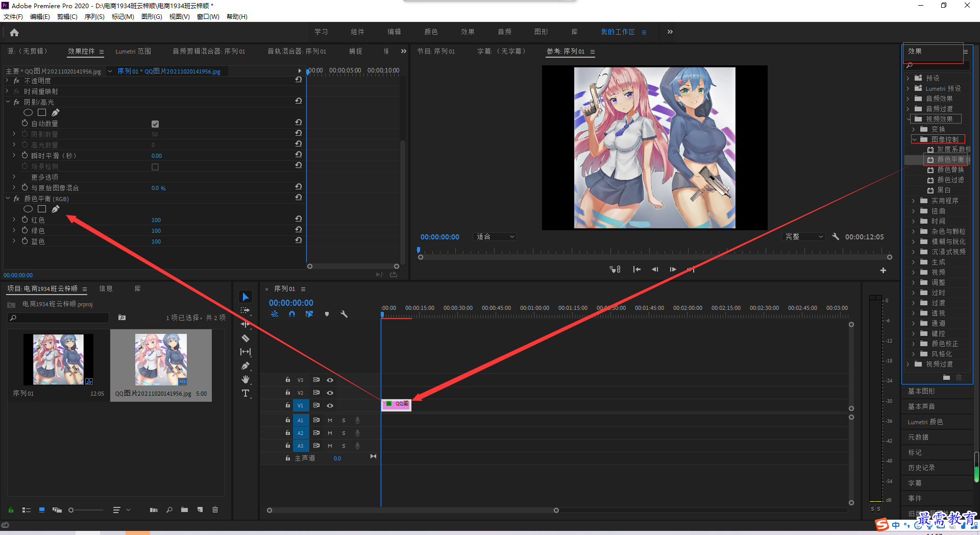The height and width of the screenshot is (535, 980).
Task: Open timeline display settings wrench
Action: coord(344,314)
